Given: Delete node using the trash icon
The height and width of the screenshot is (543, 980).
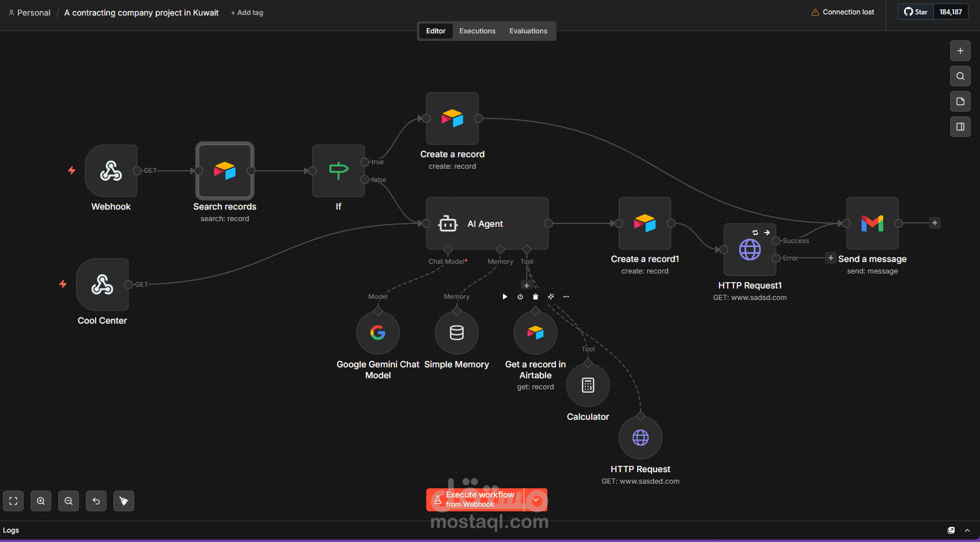Looking at the screenshot, I should (535, 297).
